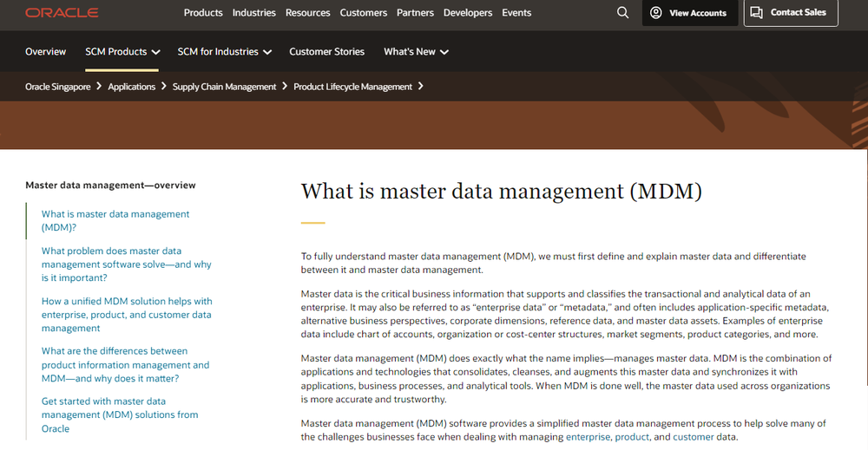
Task: Navigate to Supply Chain Management breadcrumb
Action: coord(224,87)
